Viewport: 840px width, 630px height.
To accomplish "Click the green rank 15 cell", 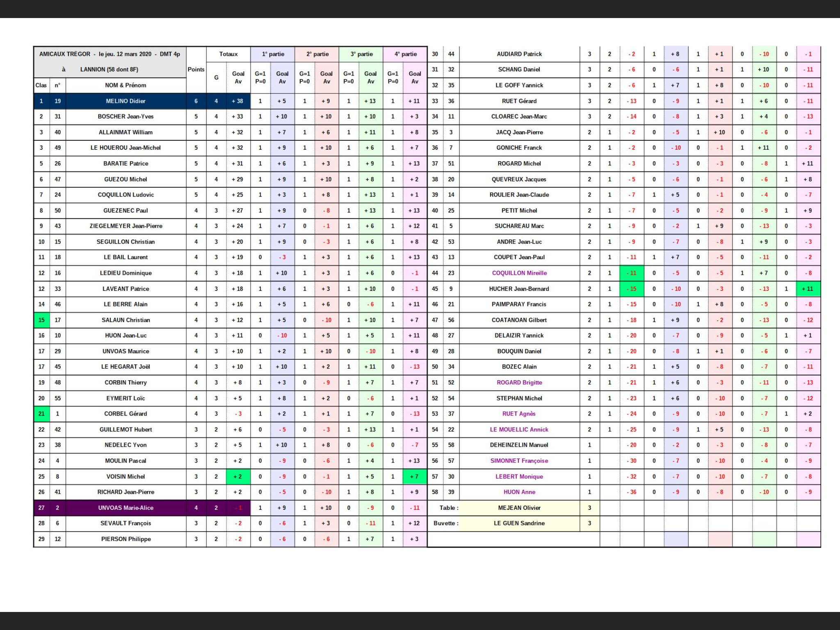I will pyautogui.click(x=41, y=320).
